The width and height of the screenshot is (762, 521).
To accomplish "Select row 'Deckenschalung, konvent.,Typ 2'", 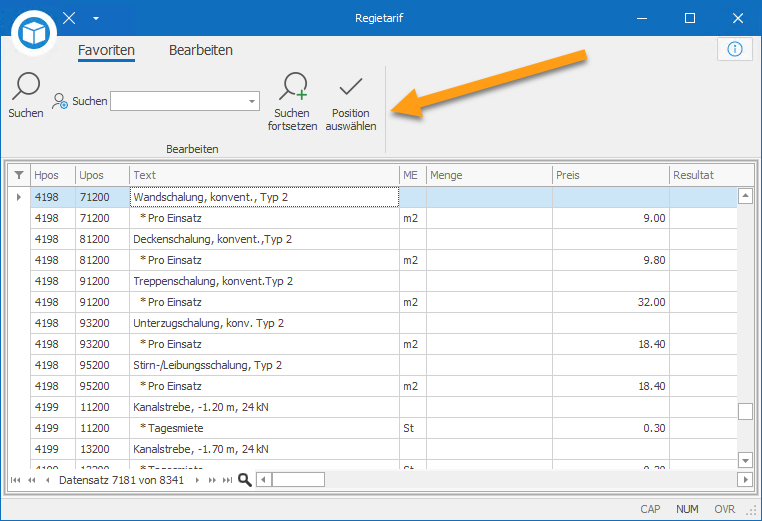I will [x=384, y=239].
